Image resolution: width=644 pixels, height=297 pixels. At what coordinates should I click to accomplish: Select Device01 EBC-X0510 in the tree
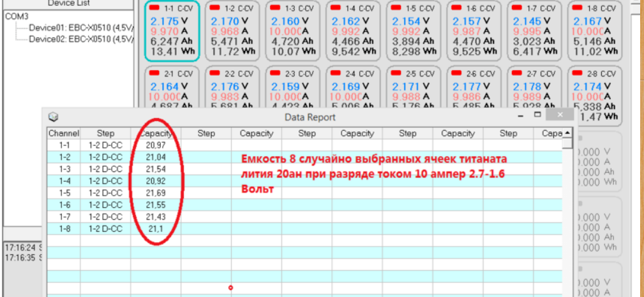[x=80, y=27]
